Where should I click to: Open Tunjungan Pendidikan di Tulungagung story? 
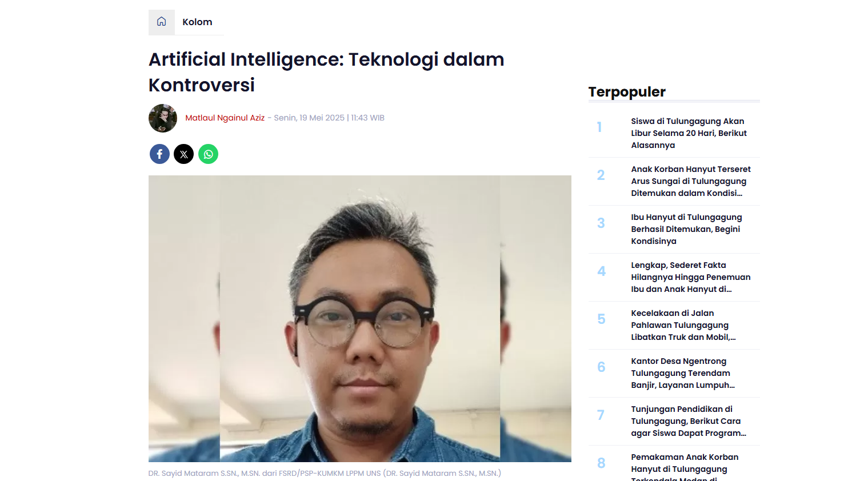click(689, 421)
